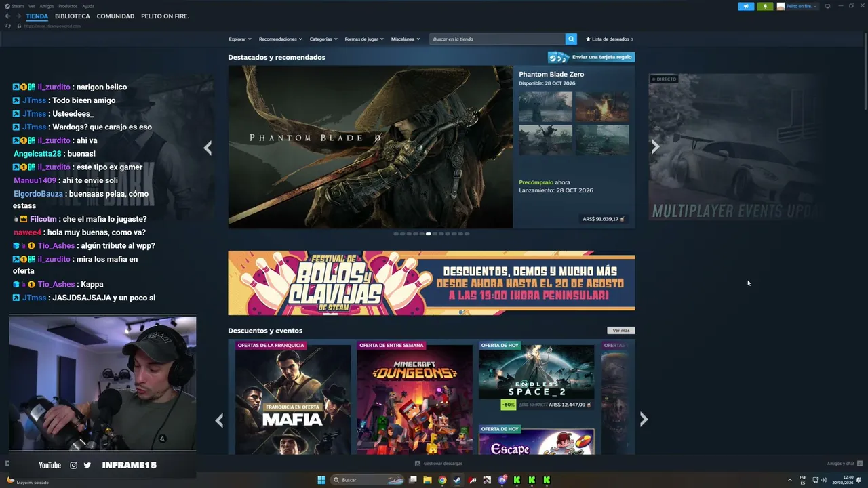The height and width of the screenshot is (488, 868).
Task: Reload the store page
Action: click(8, 26)
